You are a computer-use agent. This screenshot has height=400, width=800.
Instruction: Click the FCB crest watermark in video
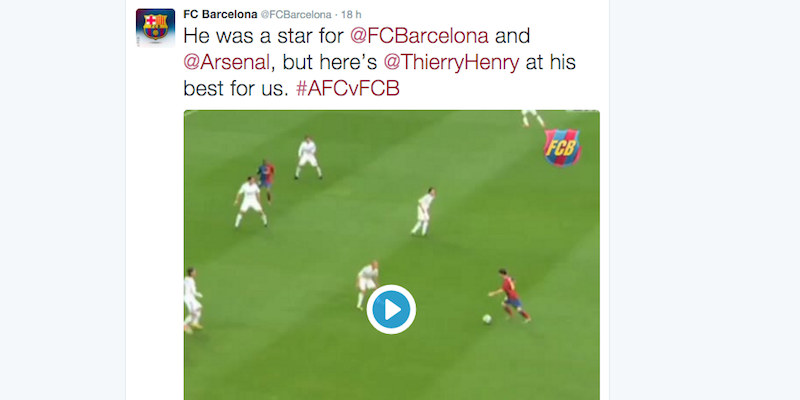(562, 147)
